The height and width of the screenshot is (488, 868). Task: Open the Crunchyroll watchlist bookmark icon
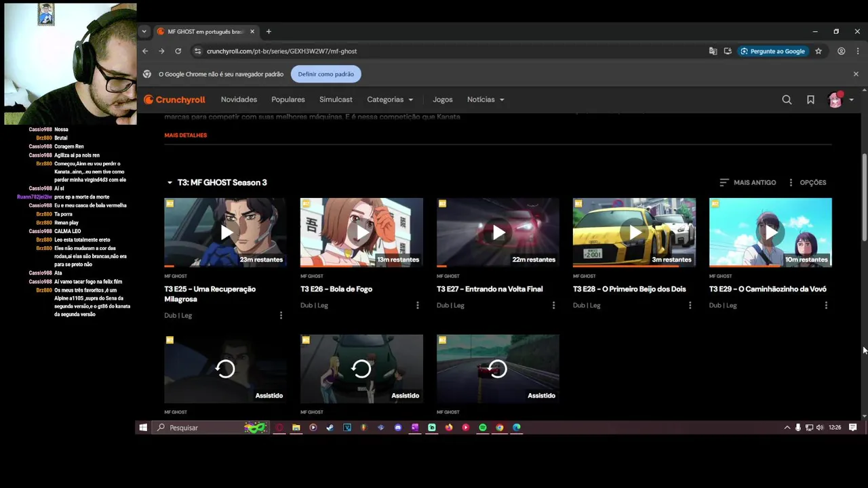point(810,100)
